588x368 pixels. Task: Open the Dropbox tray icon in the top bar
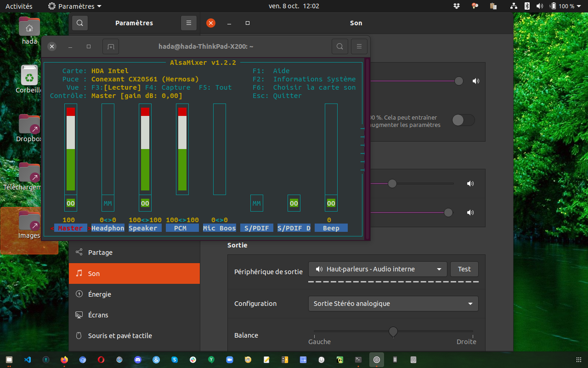pyautogui.click(x=456, y=6)
